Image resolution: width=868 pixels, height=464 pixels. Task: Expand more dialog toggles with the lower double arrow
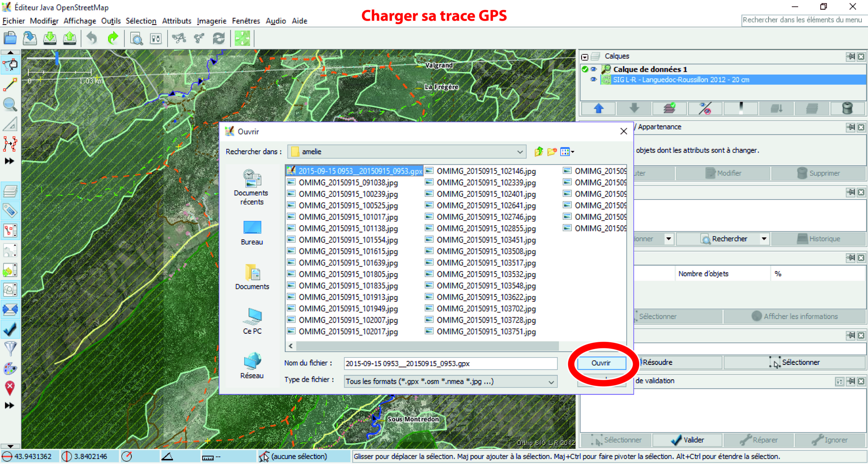pos(9,405)
